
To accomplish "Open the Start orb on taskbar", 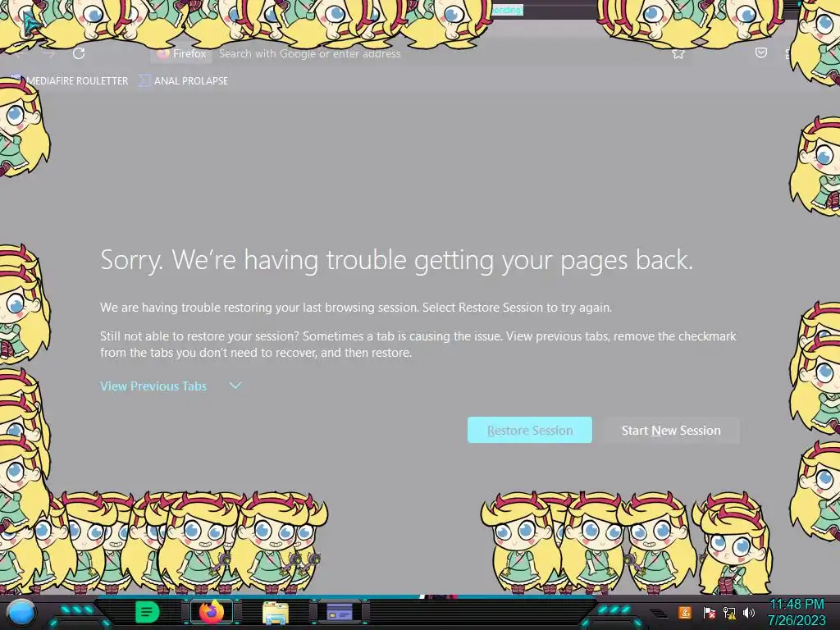I will click(x=21, y=612).
